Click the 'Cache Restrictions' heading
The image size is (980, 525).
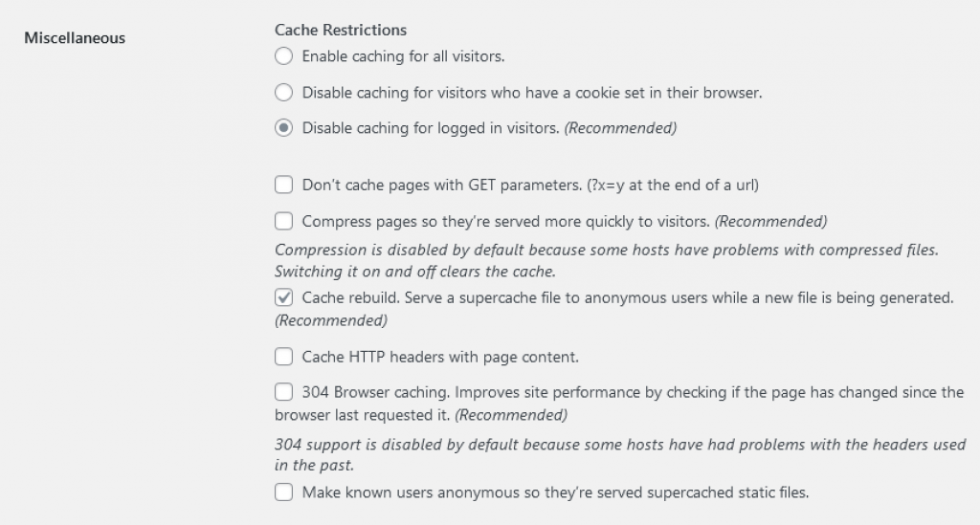(341, 30)
